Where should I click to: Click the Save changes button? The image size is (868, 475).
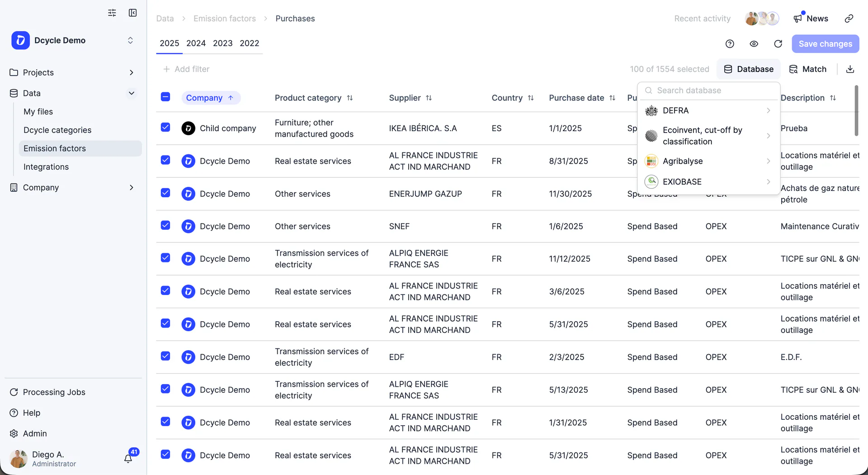tap(825, 44)
